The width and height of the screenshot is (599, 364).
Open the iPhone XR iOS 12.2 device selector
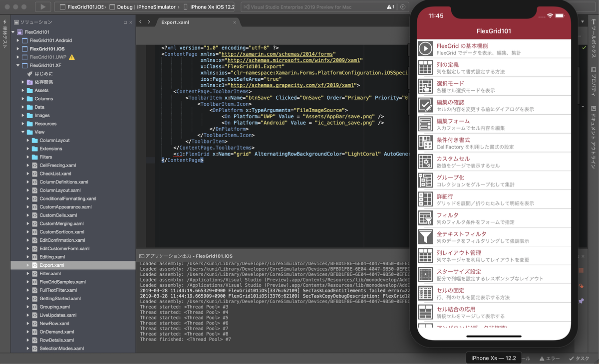pos(209,7)
